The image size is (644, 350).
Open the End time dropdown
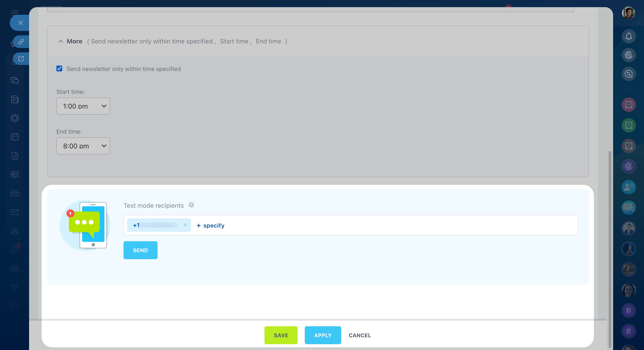click(83, 146)
